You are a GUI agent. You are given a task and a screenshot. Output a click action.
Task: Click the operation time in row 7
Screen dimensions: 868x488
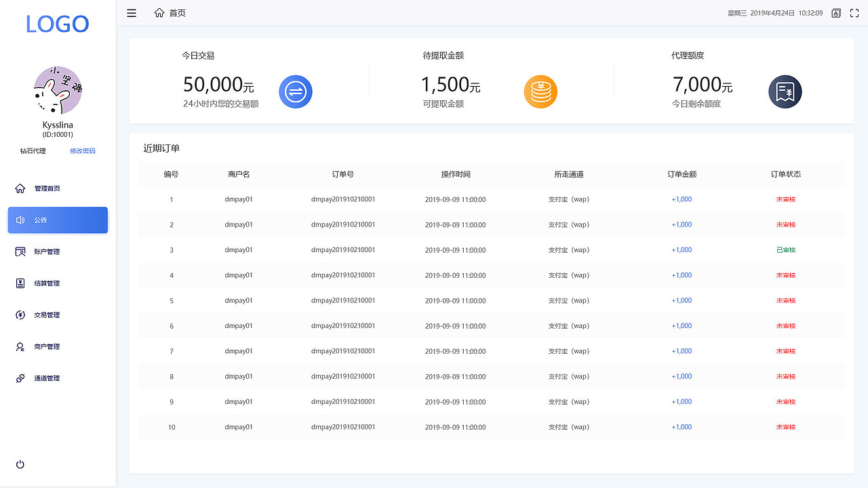tap(456, 351)
